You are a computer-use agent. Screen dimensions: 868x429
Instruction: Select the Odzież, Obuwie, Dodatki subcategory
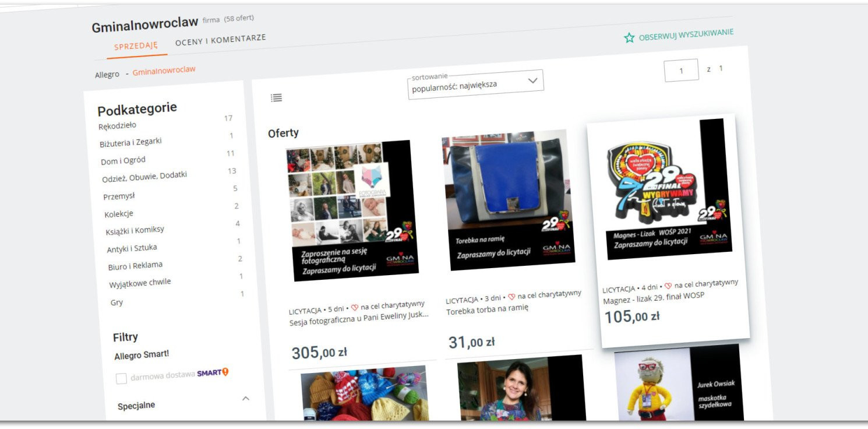point(144,177)
